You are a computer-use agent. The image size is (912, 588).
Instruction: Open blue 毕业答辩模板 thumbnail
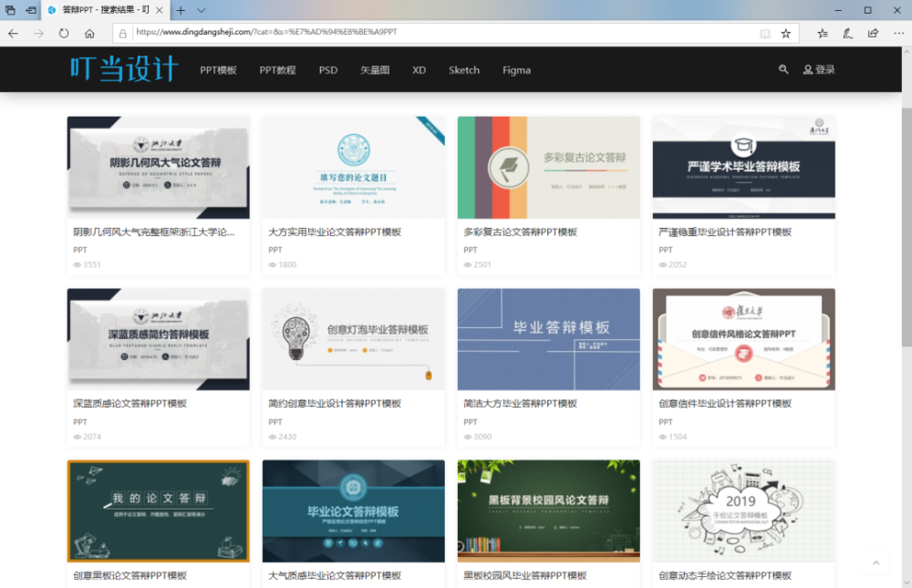[x=548, y=339]
